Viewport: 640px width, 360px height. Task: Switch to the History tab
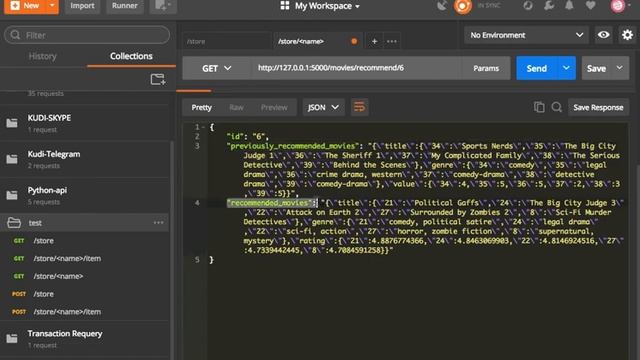point(42,56)
